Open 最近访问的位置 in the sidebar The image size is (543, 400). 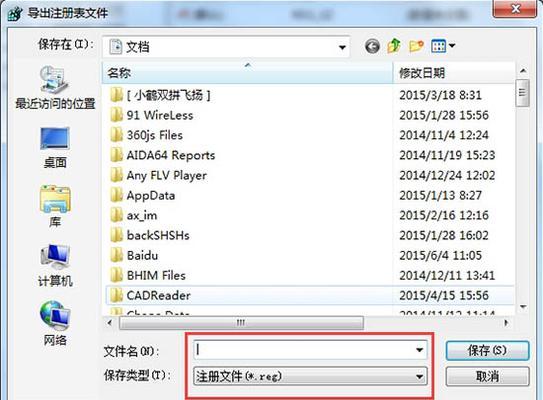pyautogui.click(x=55, y=88)
